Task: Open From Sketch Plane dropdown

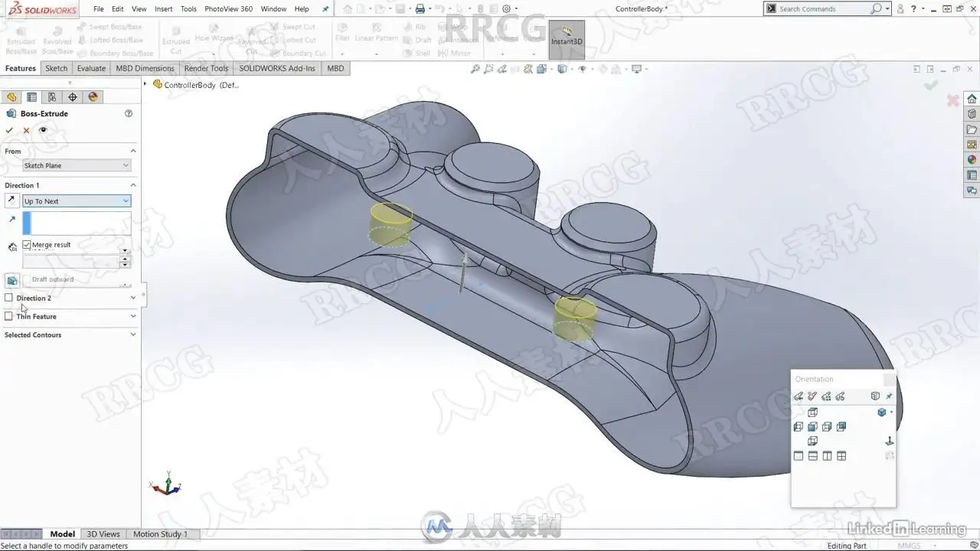Action: (x=77, y=165)
